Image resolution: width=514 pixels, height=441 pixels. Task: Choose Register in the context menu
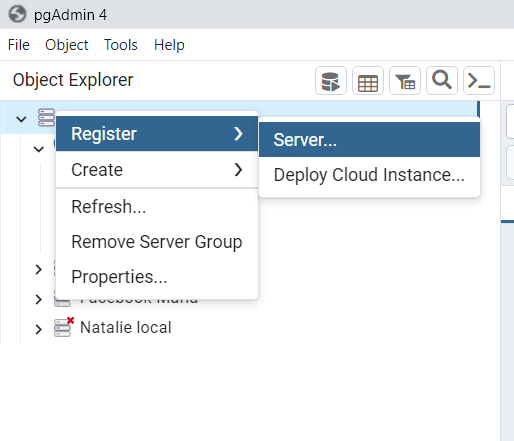[157, 134]
